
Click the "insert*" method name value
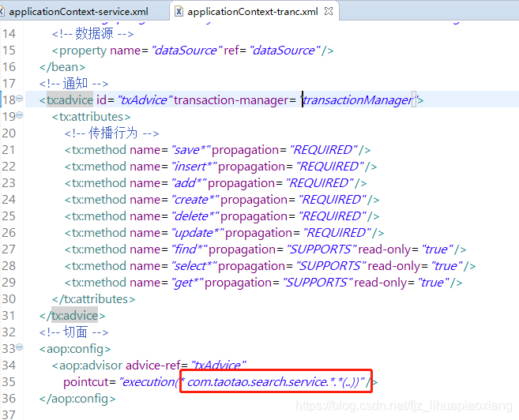pyautogui.click(x=194, y=167)
